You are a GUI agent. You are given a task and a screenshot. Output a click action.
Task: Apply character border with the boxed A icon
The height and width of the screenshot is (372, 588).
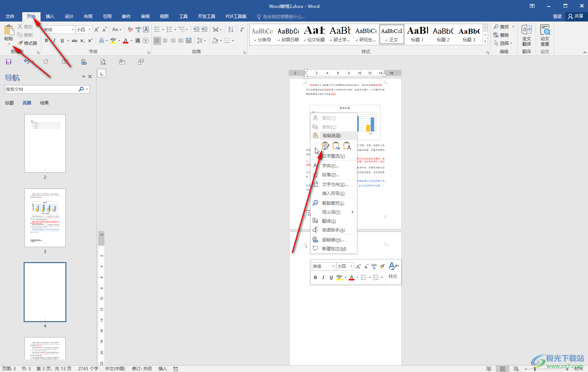pos(146,29)
